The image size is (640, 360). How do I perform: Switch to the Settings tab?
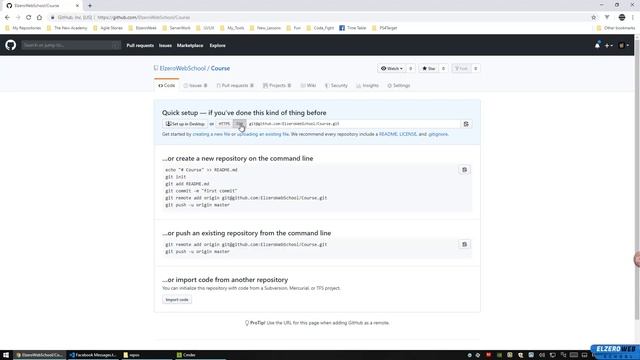pos(399,85)
